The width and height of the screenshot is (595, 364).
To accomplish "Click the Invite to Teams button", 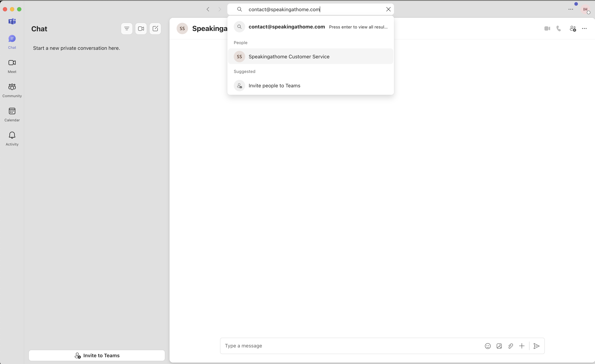I will (x=97, y=355).
